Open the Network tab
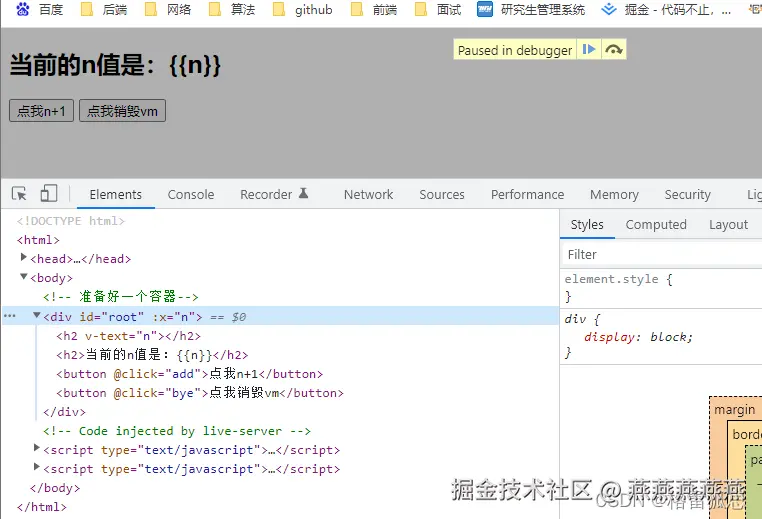This screenshot has width=762, height=519. [368, 194]
